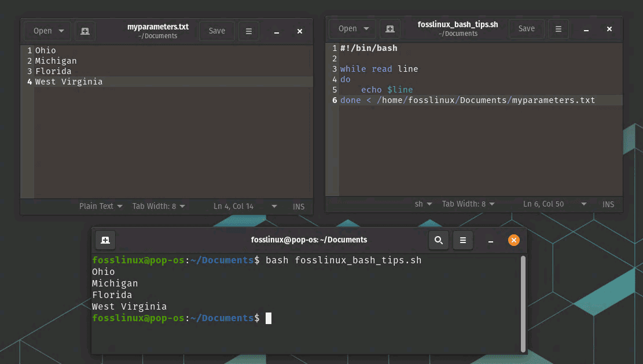Click empty line 2 in script editor

tap(480, 58)
